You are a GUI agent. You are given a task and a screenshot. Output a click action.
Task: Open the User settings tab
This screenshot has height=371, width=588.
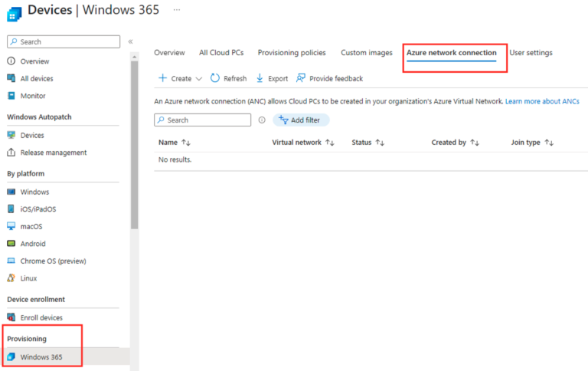tap(531, 53)
